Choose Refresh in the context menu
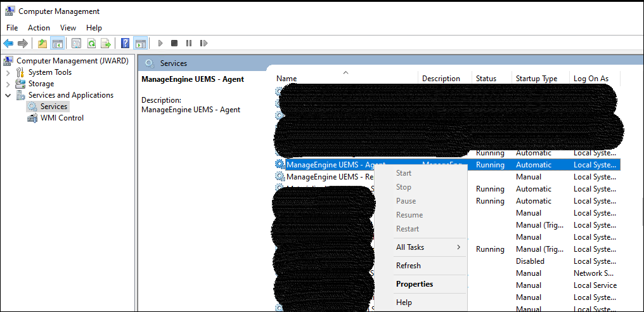644x312 pixels. tap(409, 266)
